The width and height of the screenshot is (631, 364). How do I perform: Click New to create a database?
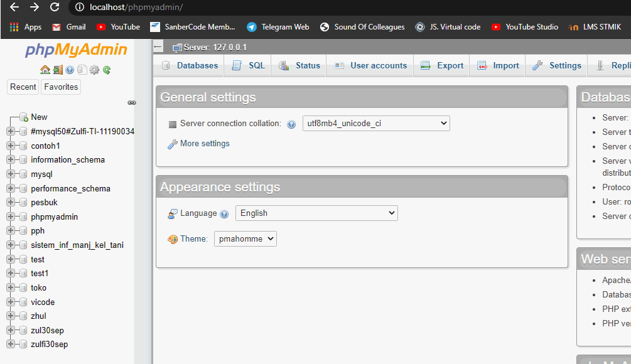tap(39, 117)
